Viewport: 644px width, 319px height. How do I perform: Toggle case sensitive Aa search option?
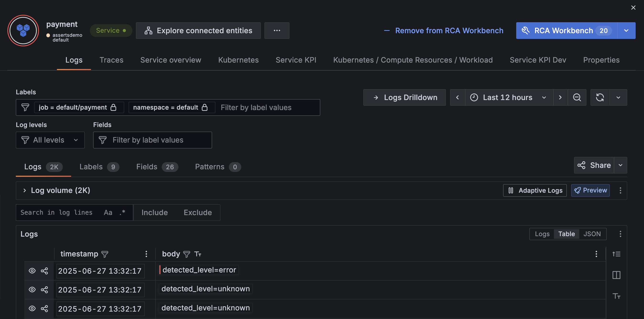point(108,213)
